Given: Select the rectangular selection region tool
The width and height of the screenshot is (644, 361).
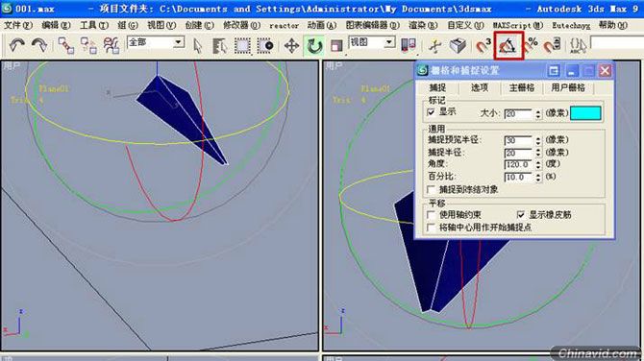Looking at the screenshot, I should point(242,45).
